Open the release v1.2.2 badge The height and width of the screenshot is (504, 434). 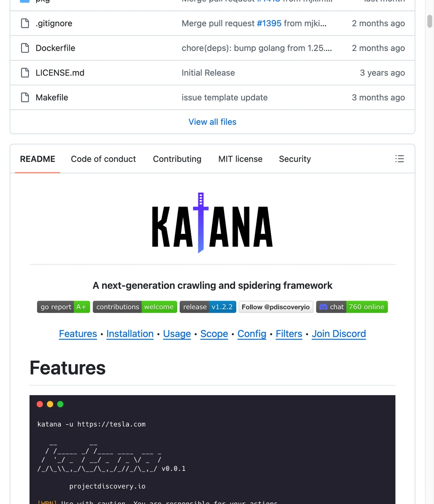(208, 307)
